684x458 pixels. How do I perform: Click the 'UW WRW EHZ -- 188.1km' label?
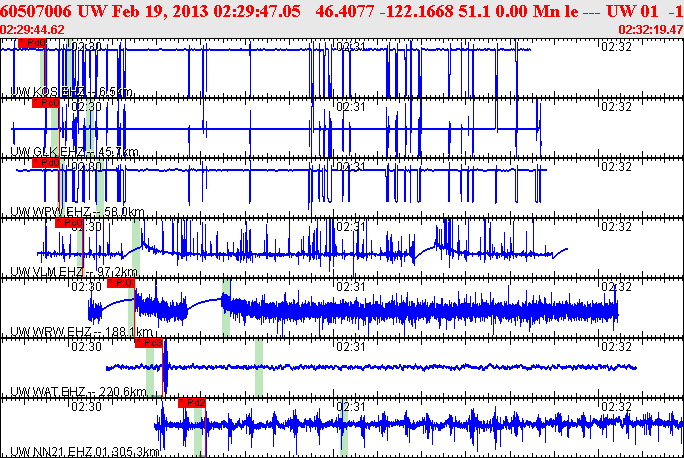[82, 332]
